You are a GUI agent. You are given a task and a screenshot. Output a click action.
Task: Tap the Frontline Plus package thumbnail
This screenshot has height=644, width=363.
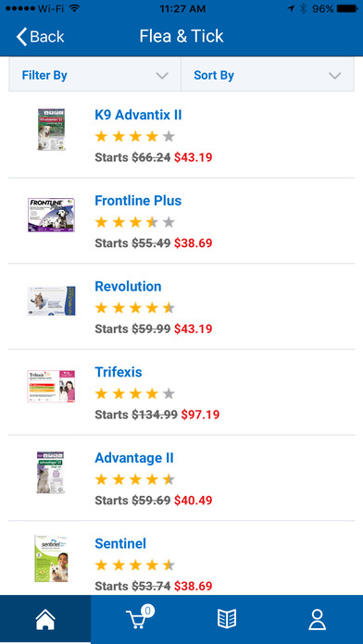(51, 215)
